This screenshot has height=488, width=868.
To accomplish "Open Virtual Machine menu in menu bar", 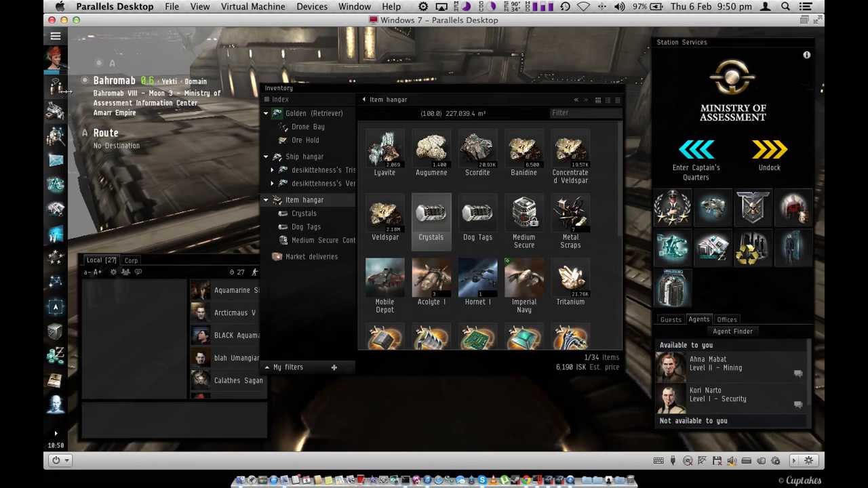I will (253, 7).
